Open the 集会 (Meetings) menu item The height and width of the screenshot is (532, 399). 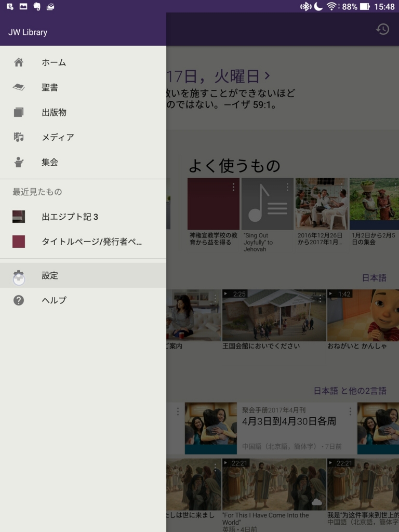click(83, 162)
